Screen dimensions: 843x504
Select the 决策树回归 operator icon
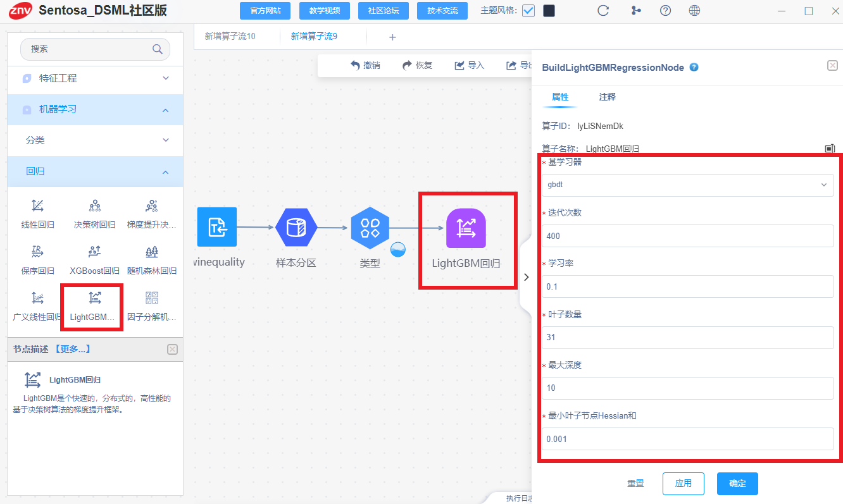pos(95,206)
